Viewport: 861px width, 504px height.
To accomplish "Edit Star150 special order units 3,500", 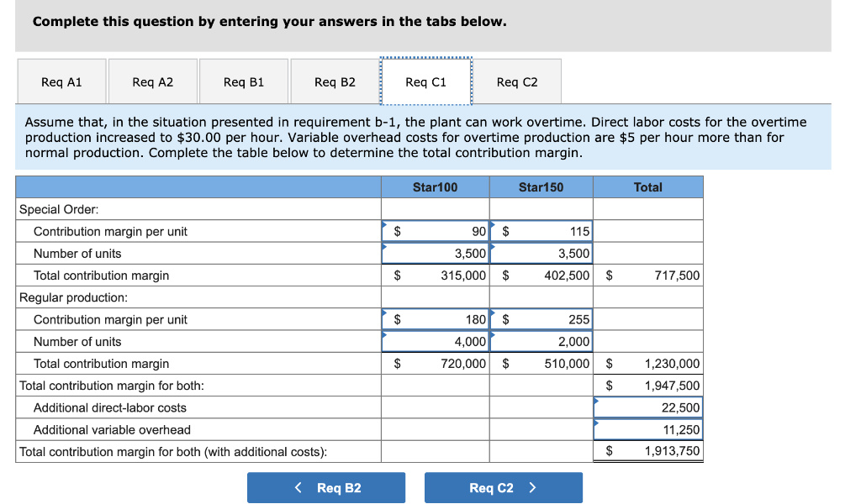I will (x=541, y=254).
